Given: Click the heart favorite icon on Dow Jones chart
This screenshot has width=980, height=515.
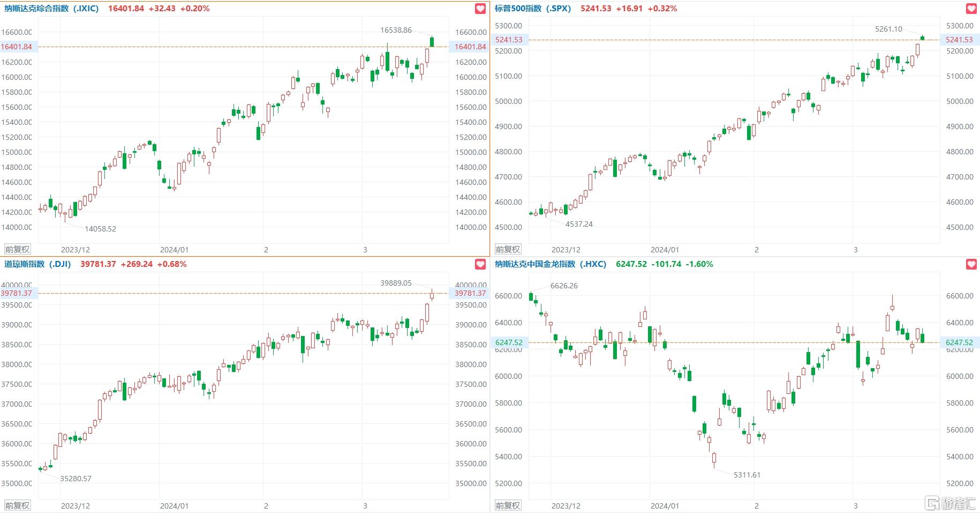Looking at the screenshot, I should click(x=480, y=264).
